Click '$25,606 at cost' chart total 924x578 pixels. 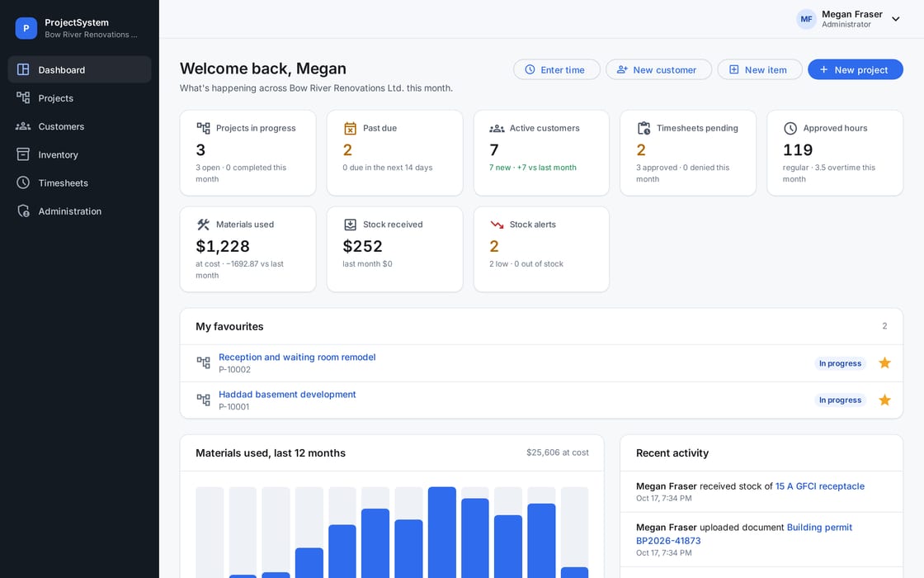point(558,452)
